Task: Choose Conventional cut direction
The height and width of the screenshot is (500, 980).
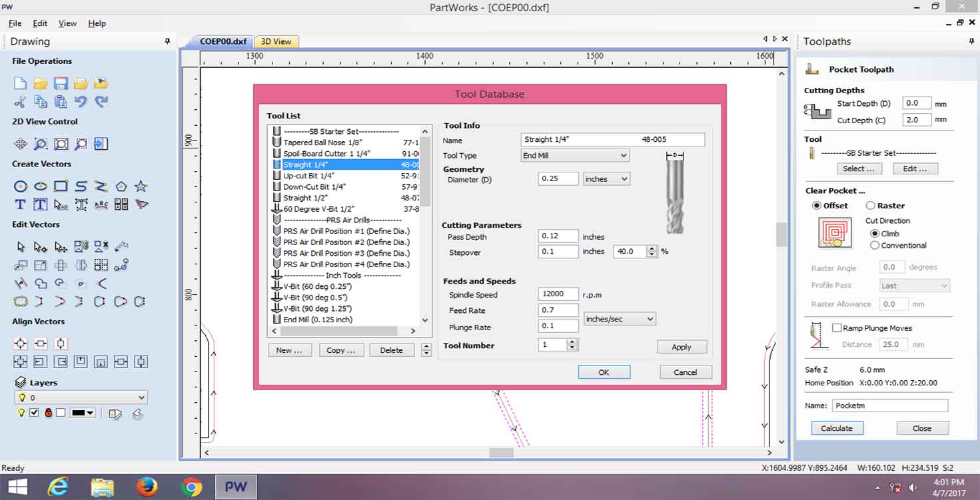Action: [875, 246]
